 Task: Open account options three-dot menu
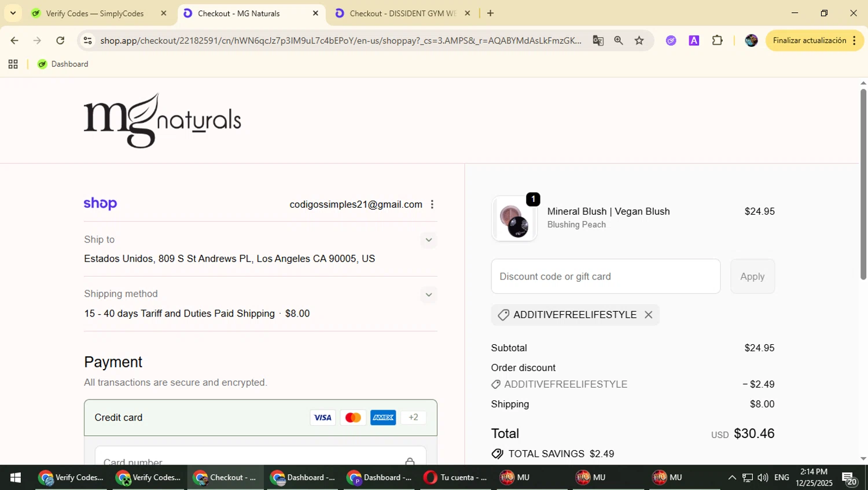coord(432,204)
